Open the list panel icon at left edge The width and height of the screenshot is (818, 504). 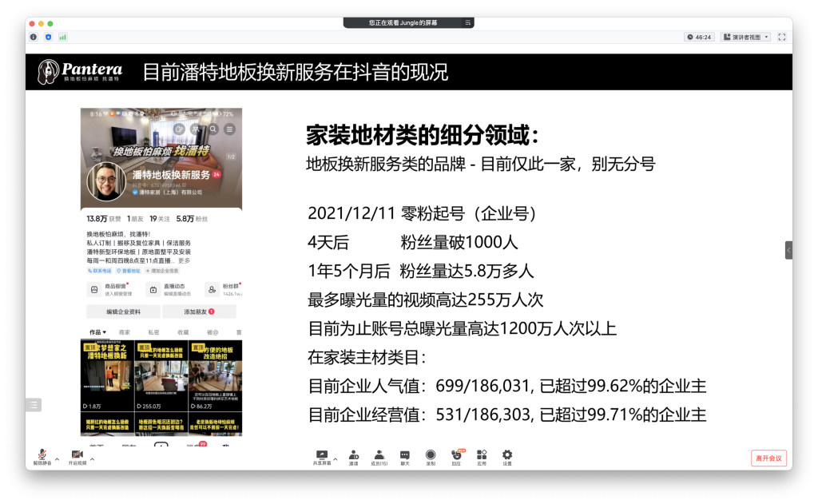pyautogui.click(x=34, y=405)
